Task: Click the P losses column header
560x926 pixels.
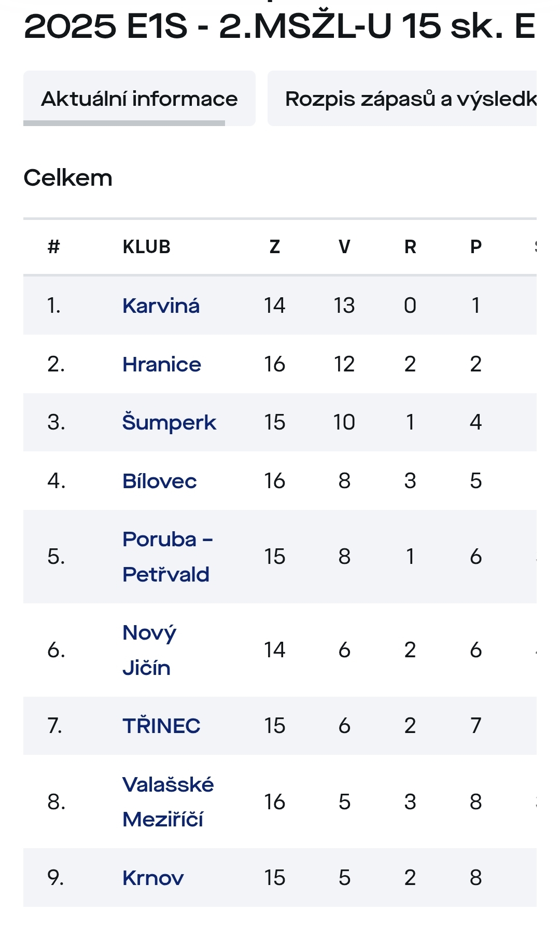Action: (x=476, y=247)
